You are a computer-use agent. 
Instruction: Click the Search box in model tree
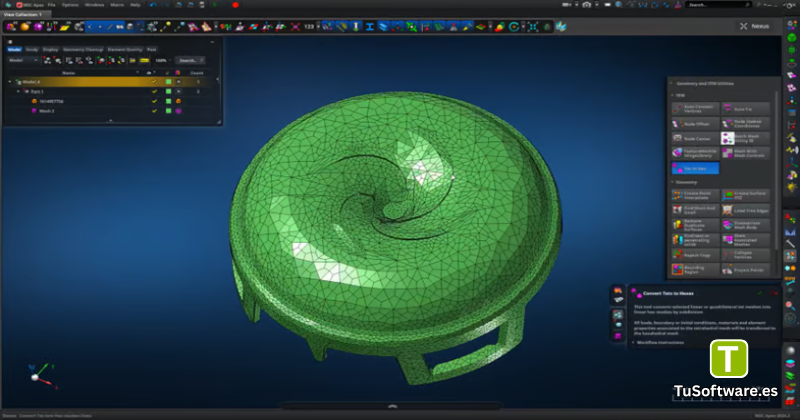pos(190,60)
